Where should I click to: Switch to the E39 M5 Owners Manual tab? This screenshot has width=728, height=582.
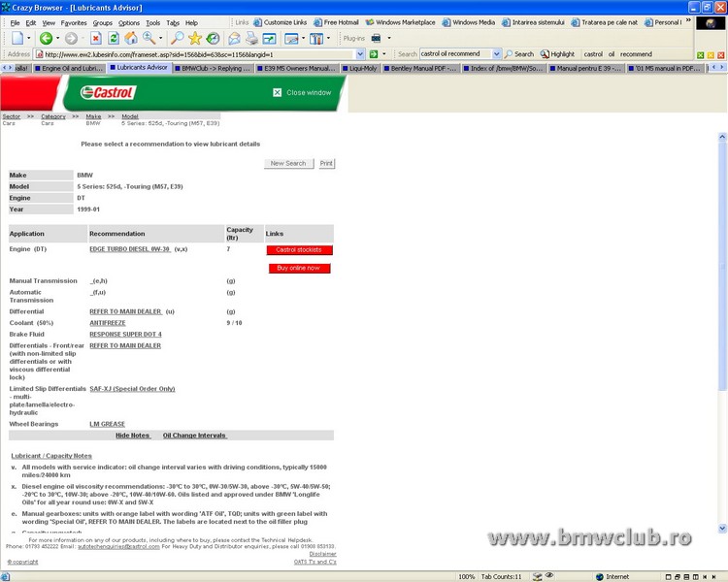[296, 68]
